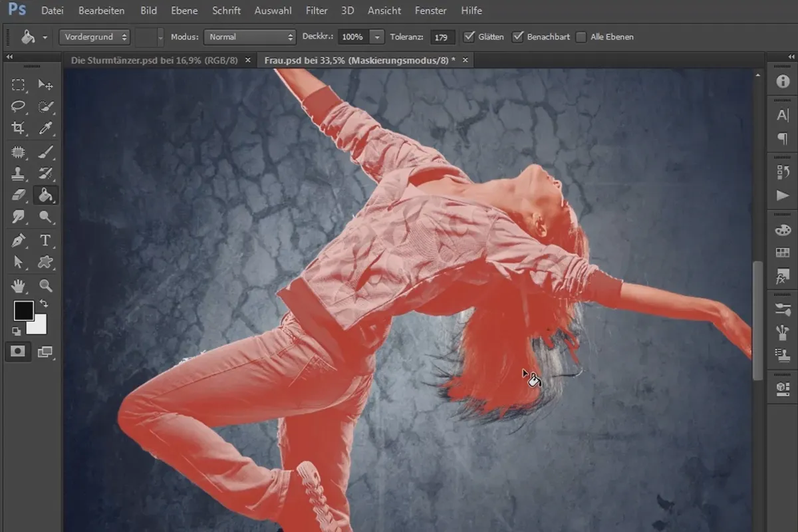798x532 pixels.
Task: Uncheck the Glätten checkbox
Action: (469, 37)
